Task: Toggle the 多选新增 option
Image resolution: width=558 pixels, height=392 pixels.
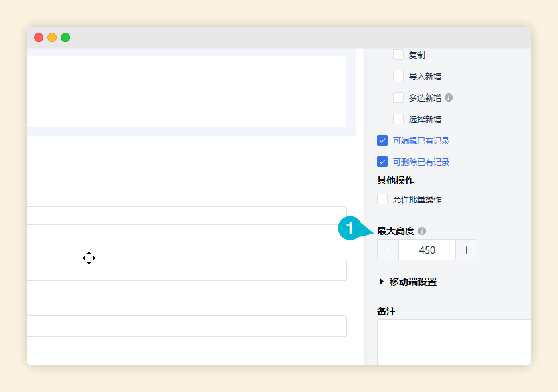Action: coord(398,97)
